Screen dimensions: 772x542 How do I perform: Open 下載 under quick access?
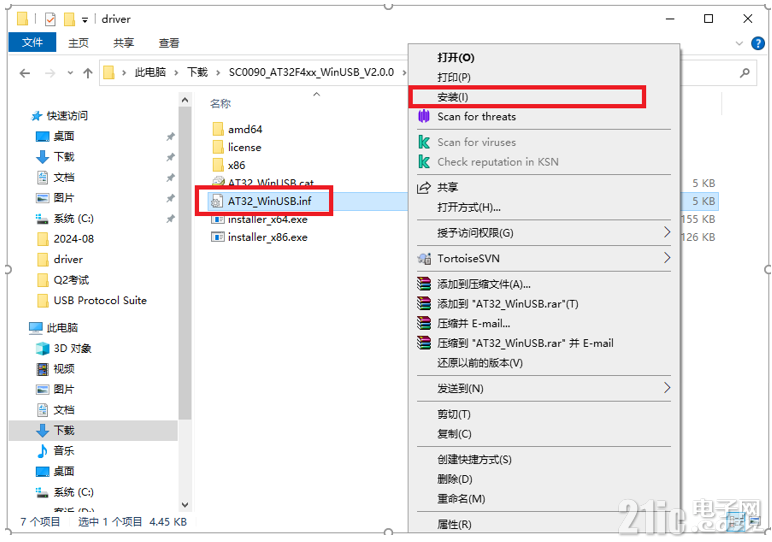click(x=64, y=157)
